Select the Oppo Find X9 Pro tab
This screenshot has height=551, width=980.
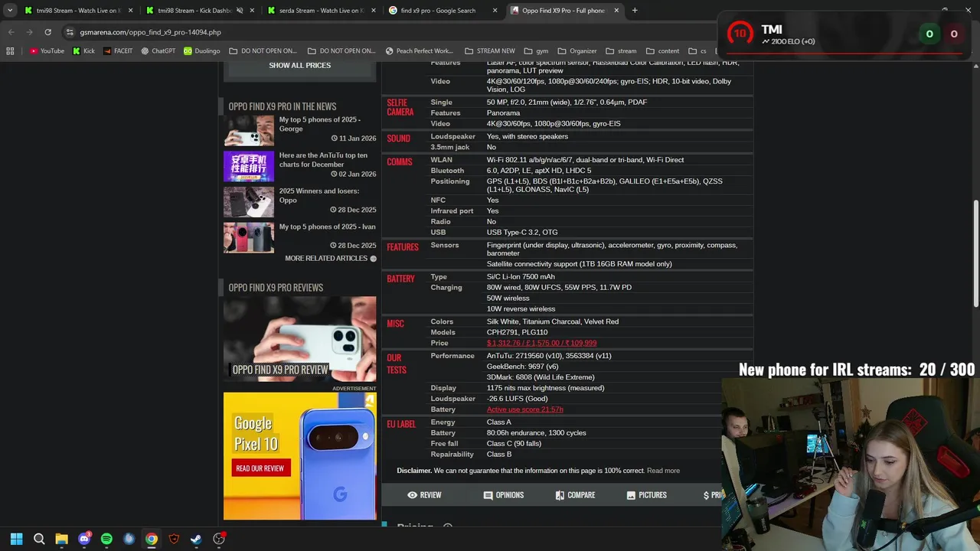(563, 11)
